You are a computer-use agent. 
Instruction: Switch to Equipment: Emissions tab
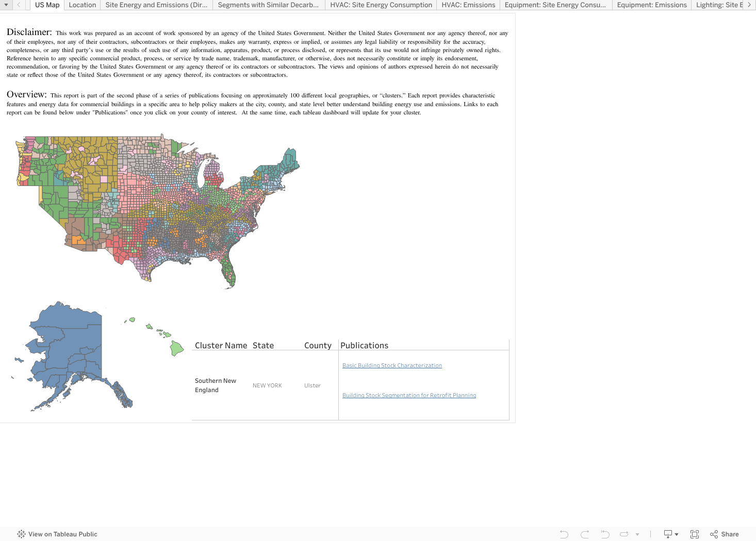tap(652, 5)
